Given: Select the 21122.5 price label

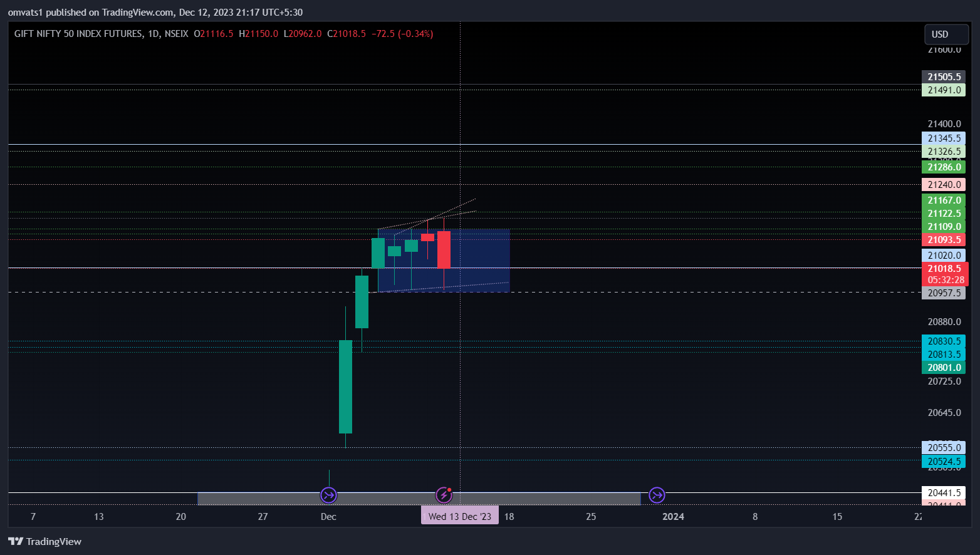Looking at the screenshot, I should [944, 214].
